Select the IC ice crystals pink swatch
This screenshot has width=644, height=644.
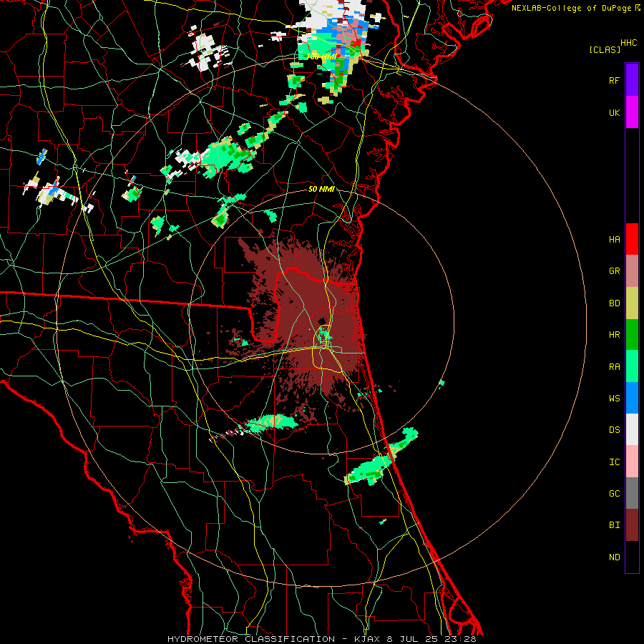tap(632, 462)
